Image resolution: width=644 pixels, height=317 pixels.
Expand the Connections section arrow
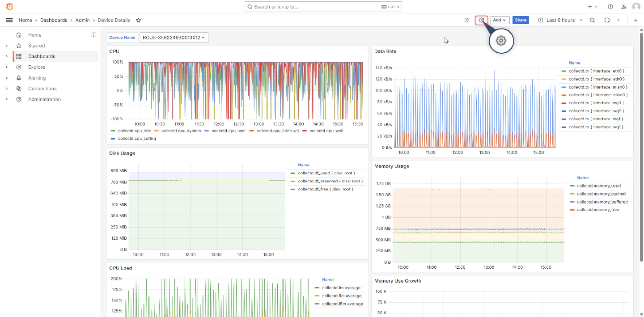tap(6, 89)
